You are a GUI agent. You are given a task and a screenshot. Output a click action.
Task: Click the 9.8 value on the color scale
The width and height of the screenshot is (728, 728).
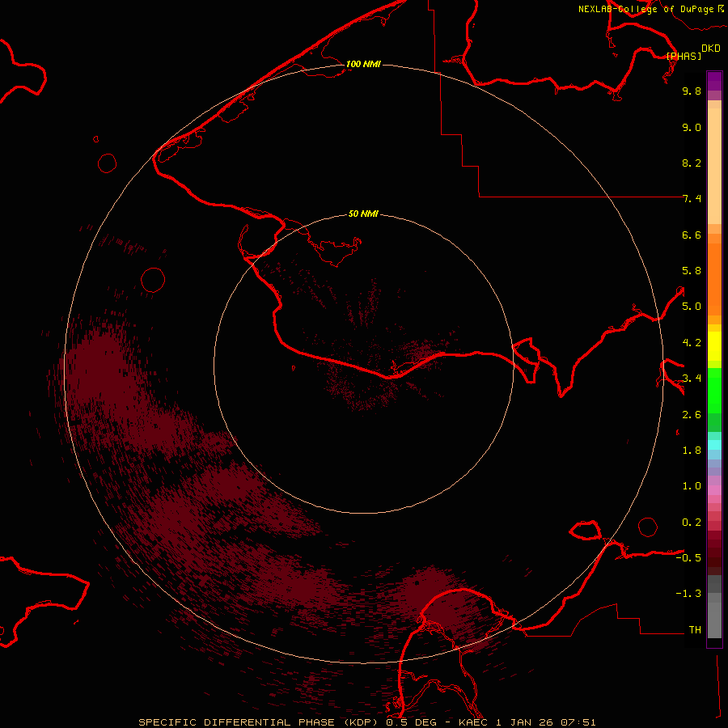point(692,91)
